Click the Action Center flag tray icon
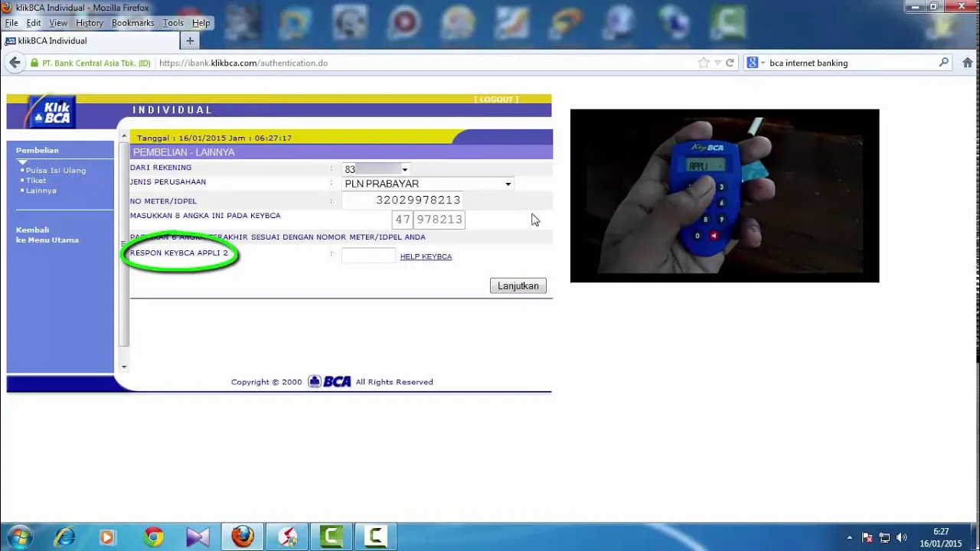 pyautogui.click(x=867, y=538)
